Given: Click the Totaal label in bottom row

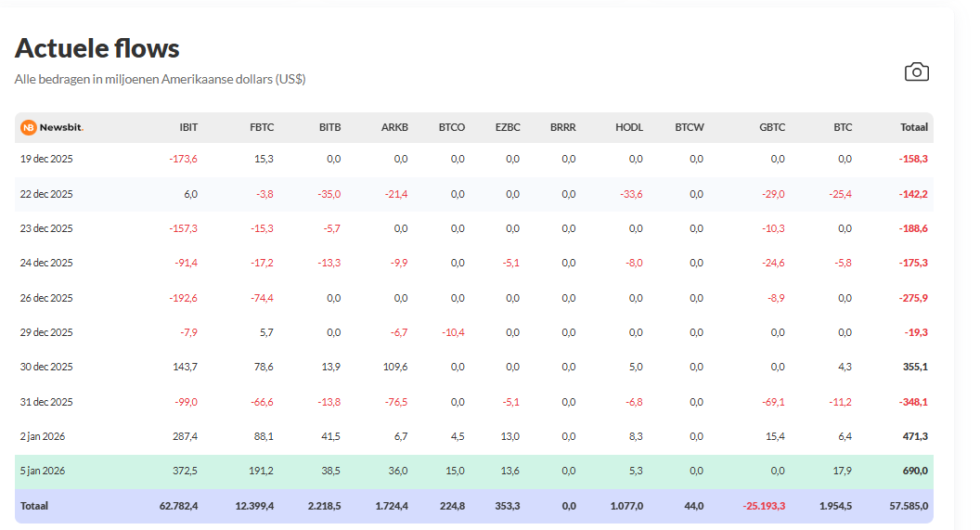Looking at the screenshot, I should [x=34, y=506].
